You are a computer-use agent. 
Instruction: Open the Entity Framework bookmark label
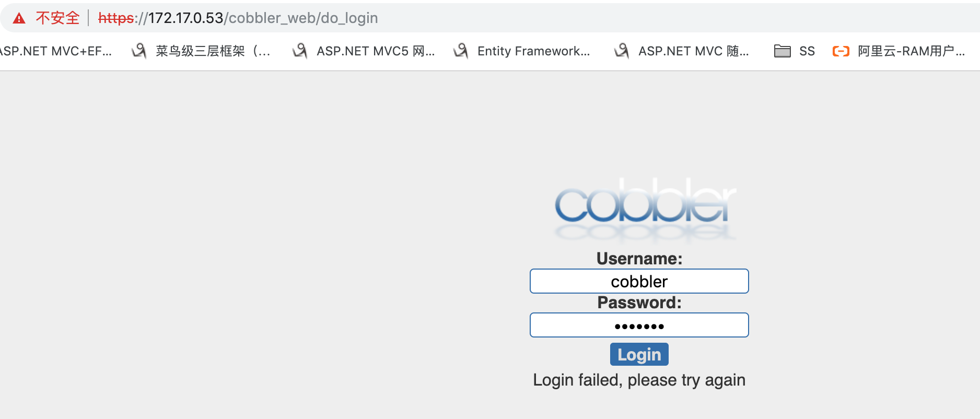click(x=533, y=51)
